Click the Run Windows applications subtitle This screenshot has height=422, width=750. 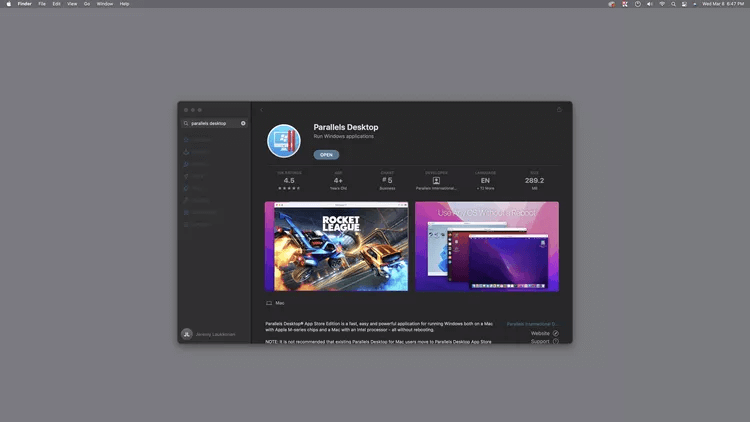343,136
